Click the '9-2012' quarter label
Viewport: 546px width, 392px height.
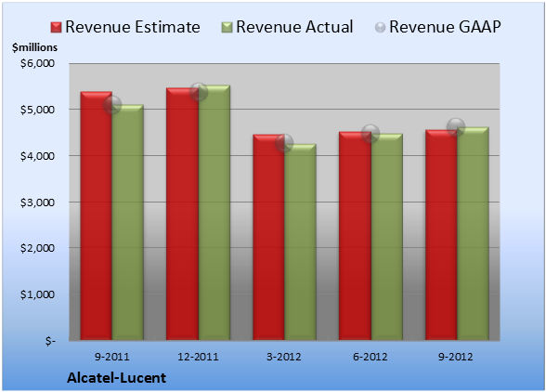coord(456,357)
